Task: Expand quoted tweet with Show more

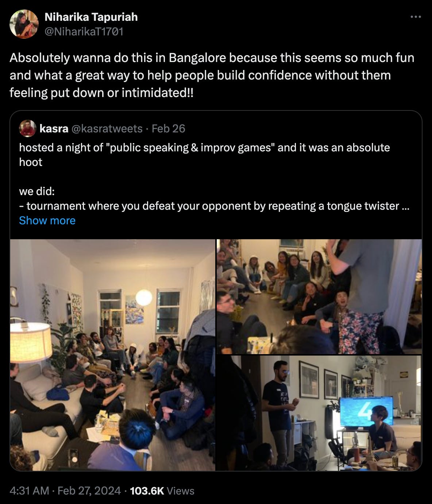Action: click(47, 220)
